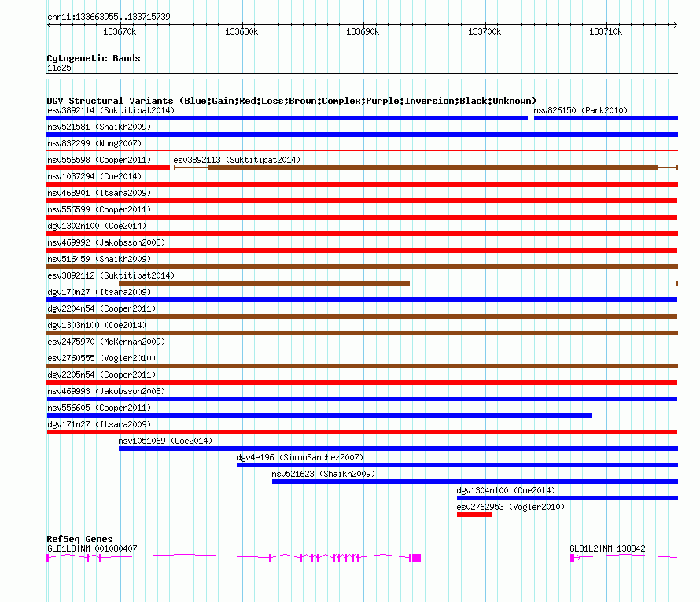Click the nsv1037294 (Coe2014) label

94,176
